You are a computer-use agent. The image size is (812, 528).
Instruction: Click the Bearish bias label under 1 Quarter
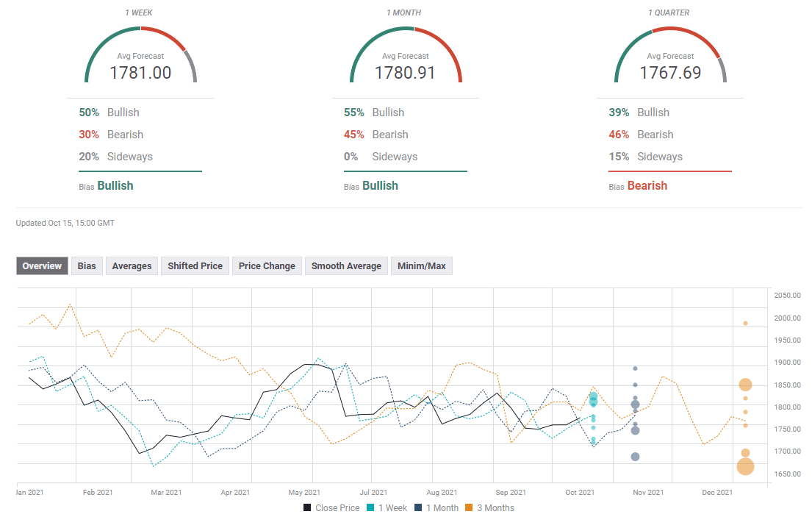[647, 186]
